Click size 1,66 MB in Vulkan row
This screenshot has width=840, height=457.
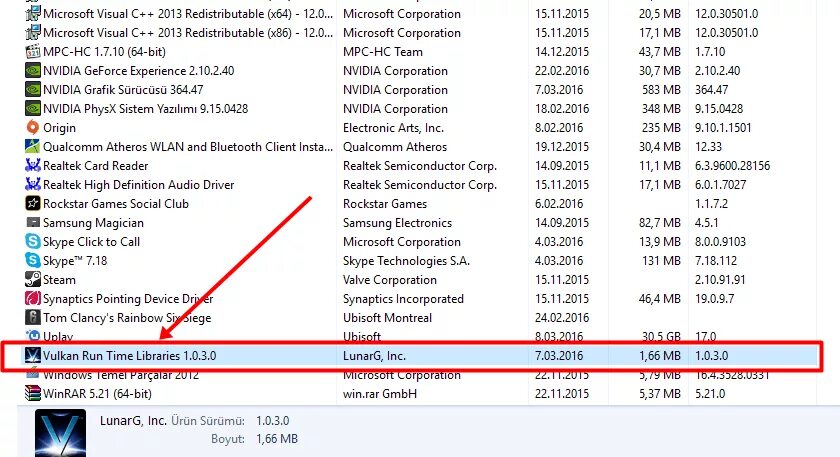tap(660, 356)
